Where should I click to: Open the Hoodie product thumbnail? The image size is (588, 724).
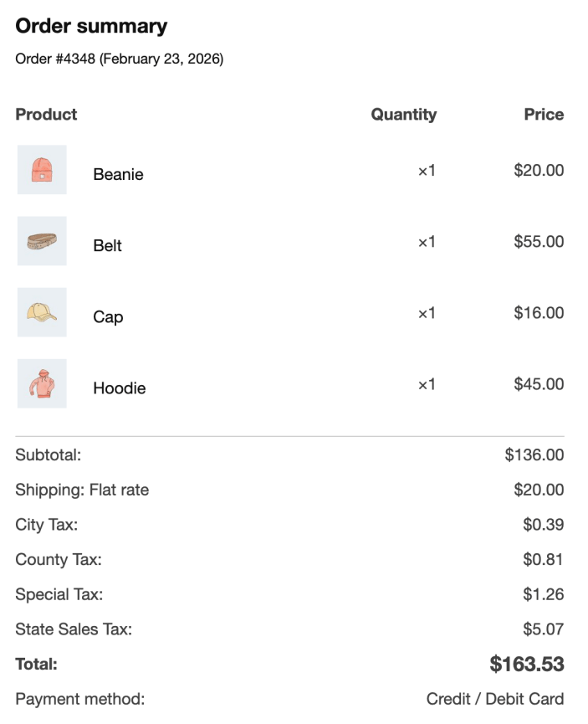click(42, 384)
